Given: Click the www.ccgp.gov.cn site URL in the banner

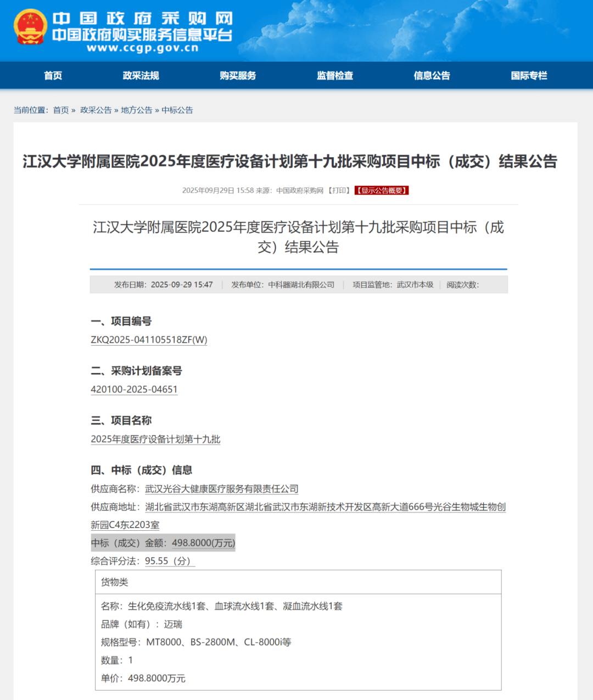Looking at the screenshot, I should click(142, 48).
